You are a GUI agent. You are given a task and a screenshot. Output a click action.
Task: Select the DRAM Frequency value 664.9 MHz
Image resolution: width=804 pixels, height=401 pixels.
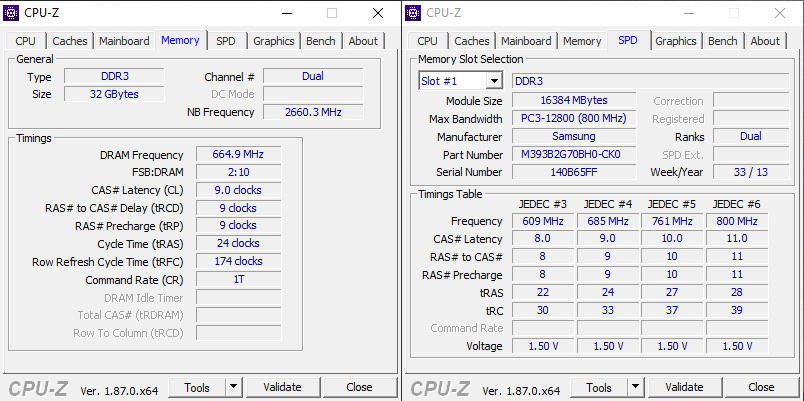pyautogui.click(x=238, y=155)
